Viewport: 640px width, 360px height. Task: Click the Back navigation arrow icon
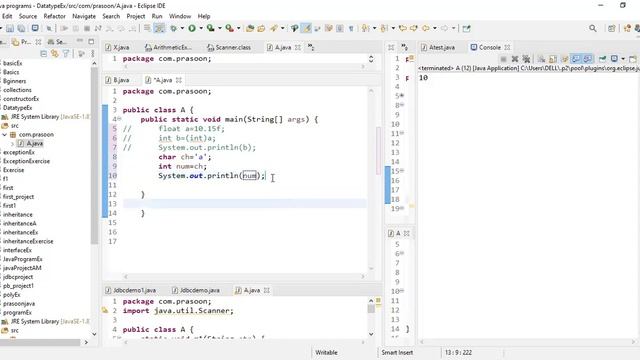[426, 28]
